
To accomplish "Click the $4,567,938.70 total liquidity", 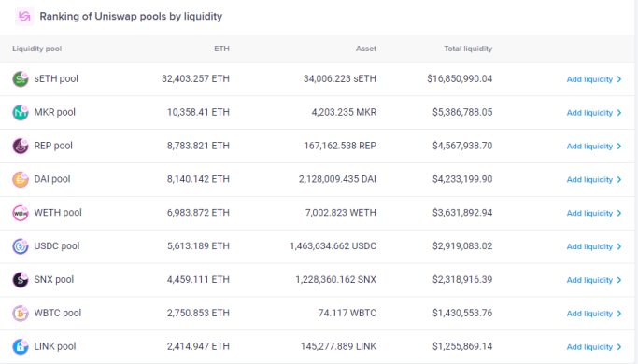I will tap(462, 146).
